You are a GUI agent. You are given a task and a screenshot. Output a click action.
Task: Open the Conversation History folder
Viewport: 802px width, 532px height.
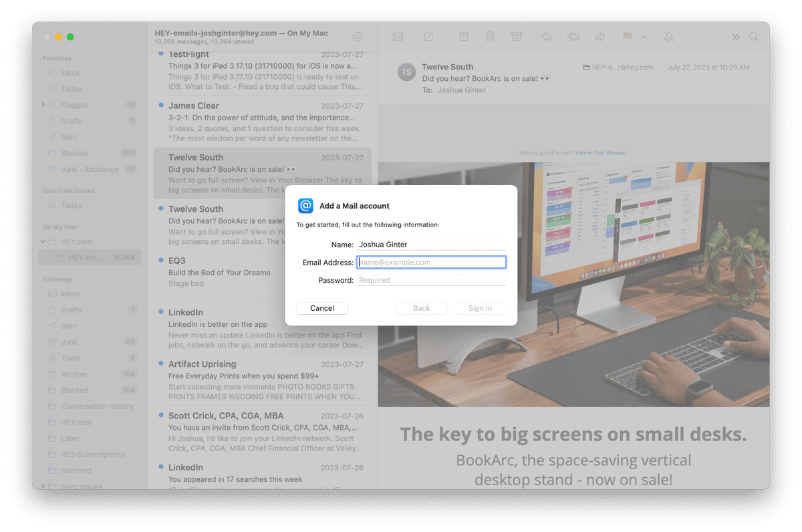click(90, 406)
